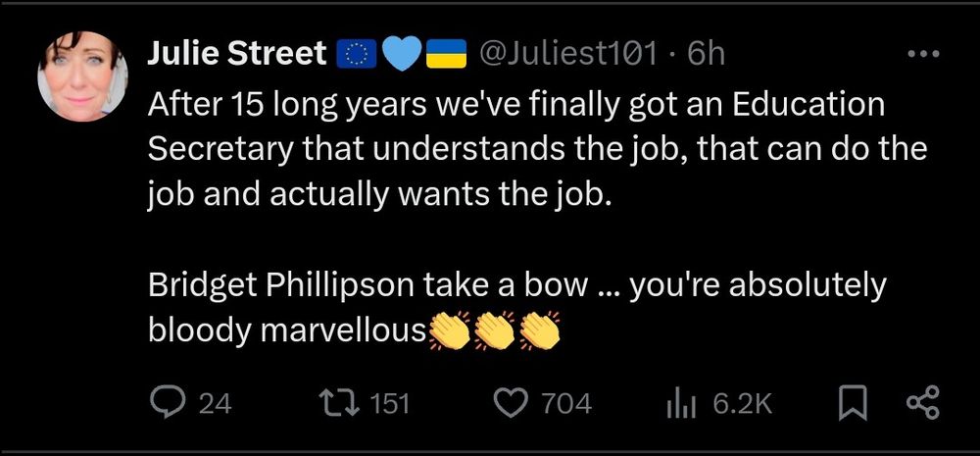Click the 24 replies count

(x=215, y=404)
